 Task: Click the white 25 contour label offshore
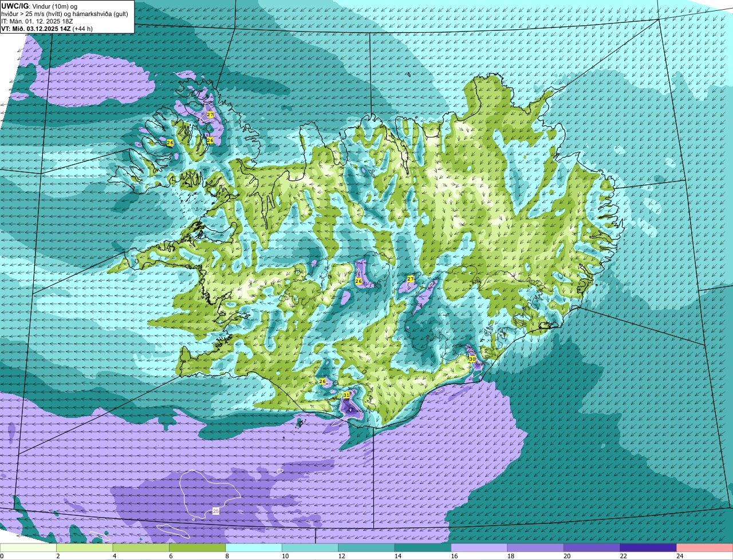[x=216, y=511]
